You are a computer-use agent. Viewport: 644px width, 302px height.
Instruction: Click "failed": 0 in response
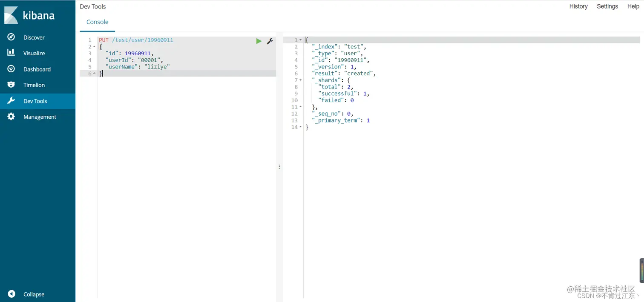(x=336, y=100)
